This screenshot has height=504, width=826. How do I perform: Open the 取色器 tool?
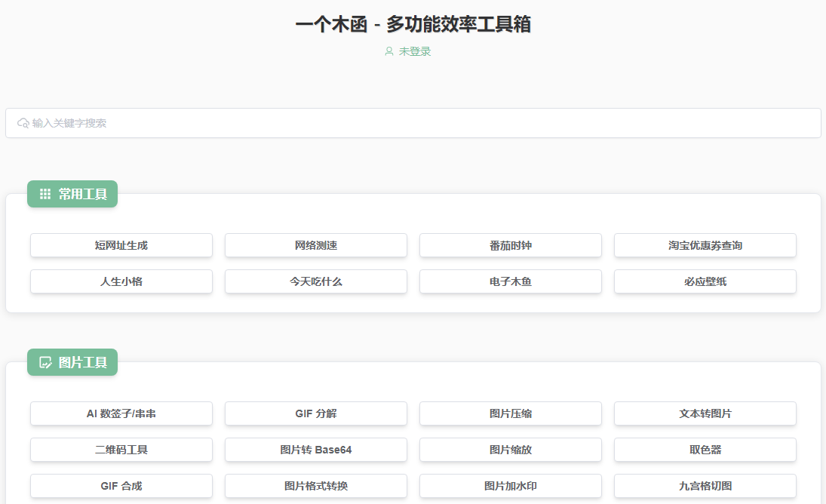click(x=705, y=450)
